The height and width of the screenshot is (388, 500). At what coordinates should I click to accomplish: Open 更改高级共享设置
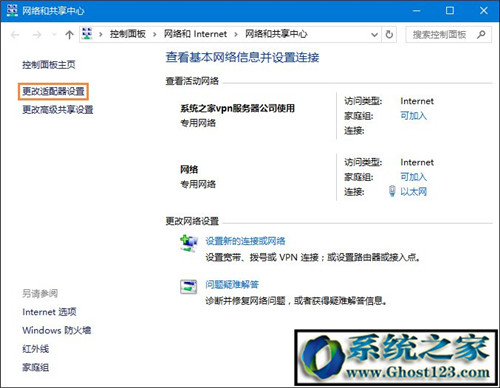[58, 109]
